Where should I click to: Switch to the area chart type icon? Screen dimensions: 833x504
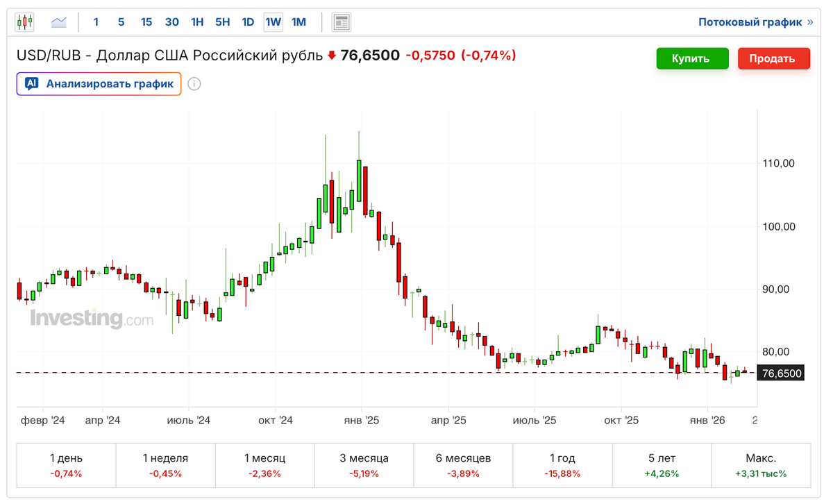coord(59,22)
